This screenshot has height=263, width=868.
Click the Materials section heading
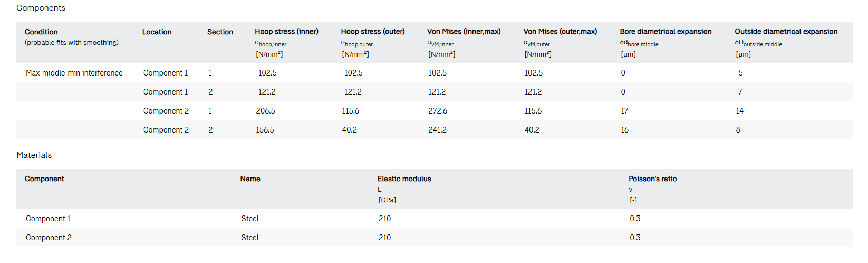[x=34, y=155]
